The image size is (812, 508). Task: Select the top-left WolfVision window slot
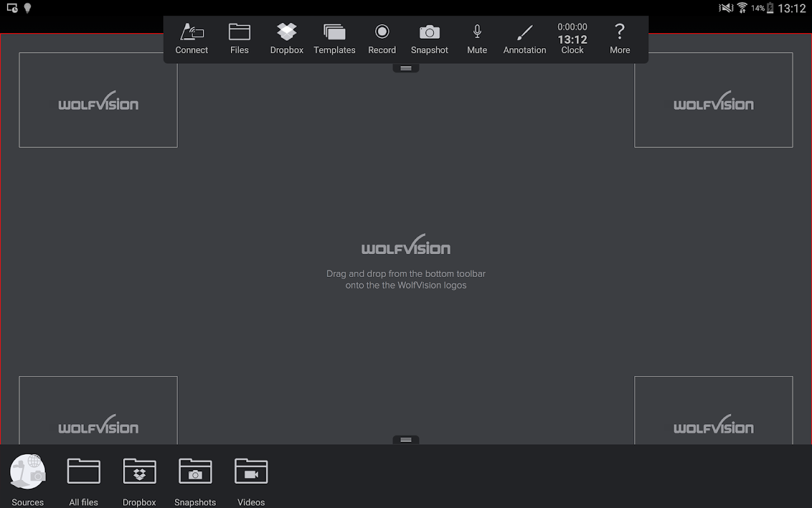coord(98,100)
